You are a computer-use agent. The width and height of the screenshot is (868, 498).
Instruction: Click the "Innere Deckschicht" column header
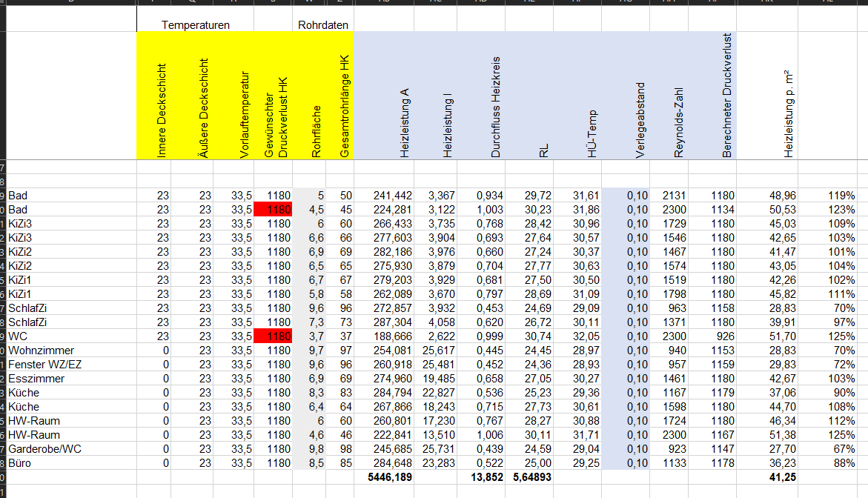(154, 96)
